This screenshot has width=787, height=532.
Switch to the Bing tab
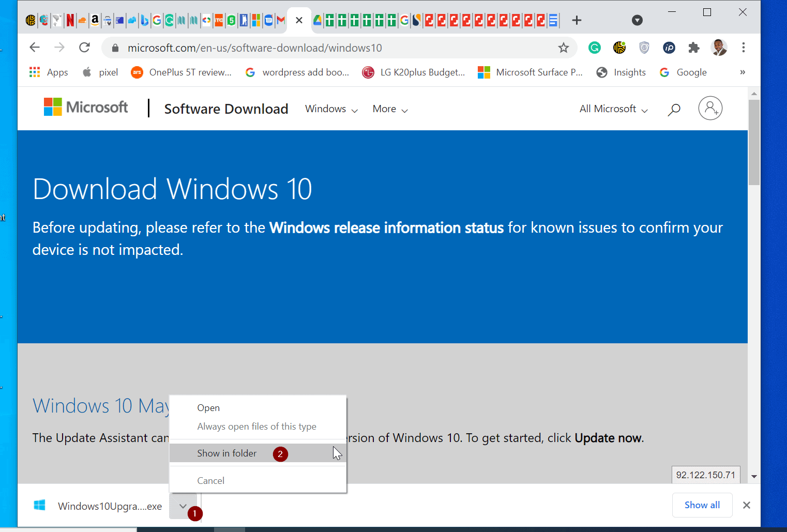pyautogui.click(x=144, y=20)
